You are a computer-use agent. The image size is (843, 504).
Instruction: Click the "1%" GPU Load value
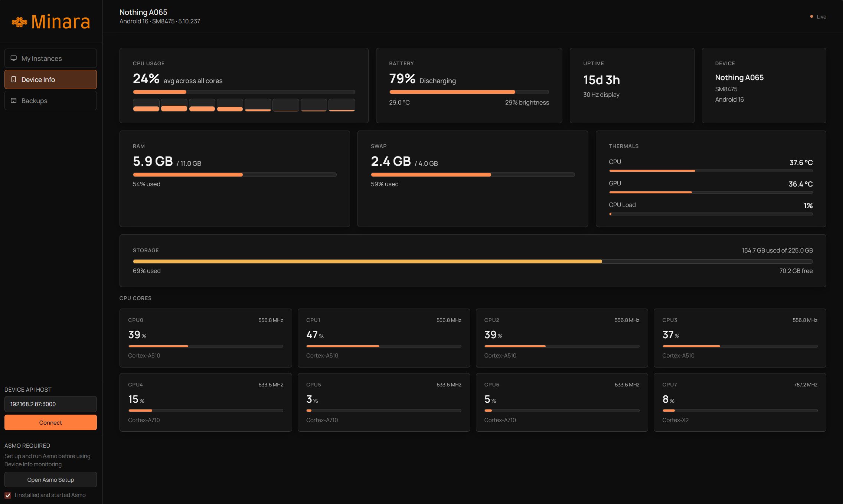(808, 205)
